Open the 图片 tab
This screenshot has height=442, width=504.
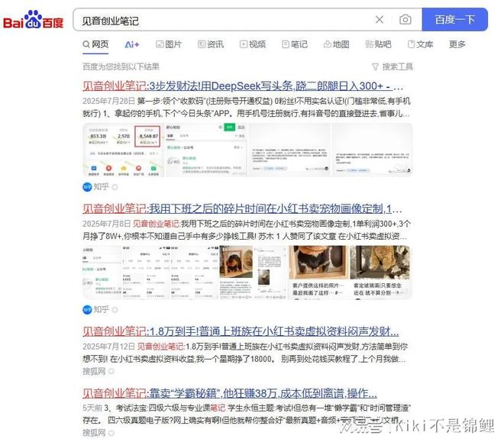click(x=169, y=44)
